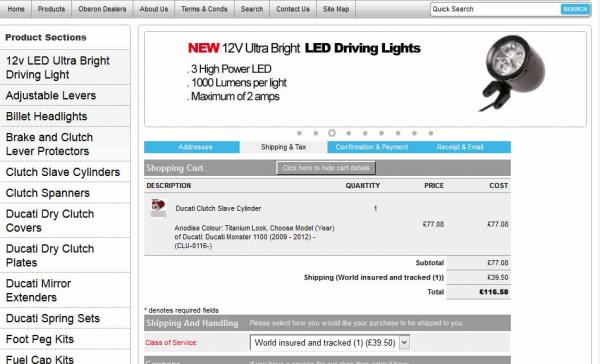
Task: Click the LED driving light product image
Action: (511, 73)
